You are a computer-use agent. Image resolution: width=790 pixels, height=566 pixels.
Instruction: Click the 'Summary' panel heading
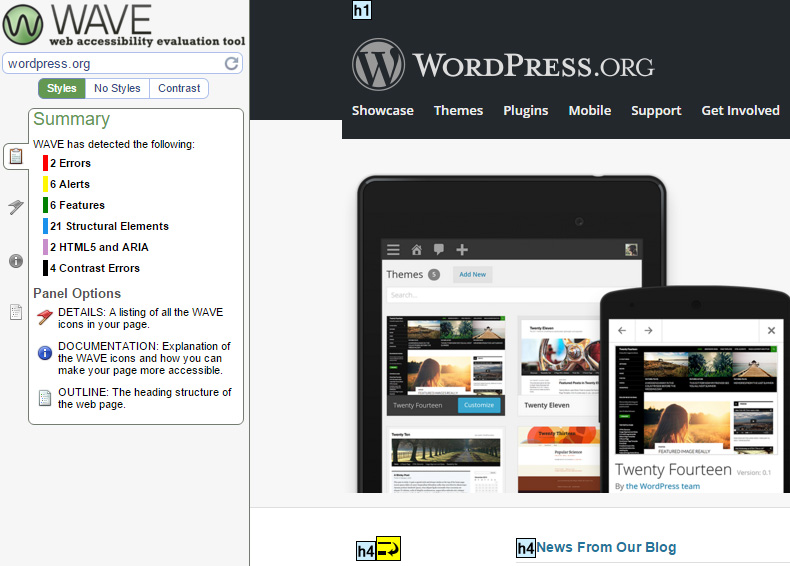[72, 119]
